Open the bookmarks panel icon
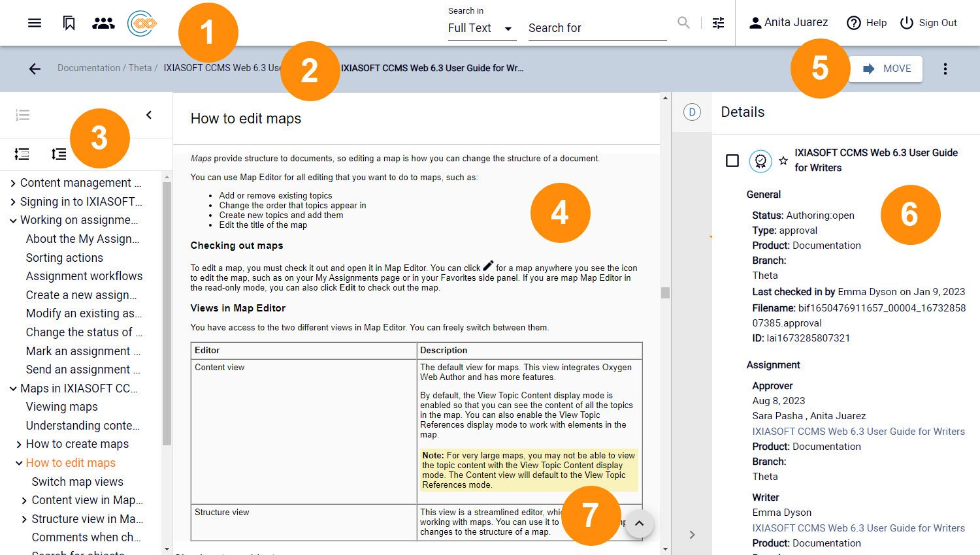Screen dimensions: 980x555 click(69, 23)
